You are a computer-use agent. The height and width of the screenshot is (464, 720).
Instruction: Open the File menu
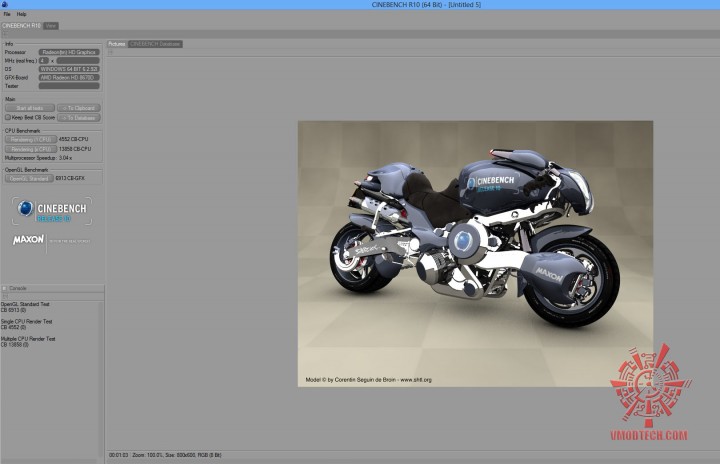point(7,14)
